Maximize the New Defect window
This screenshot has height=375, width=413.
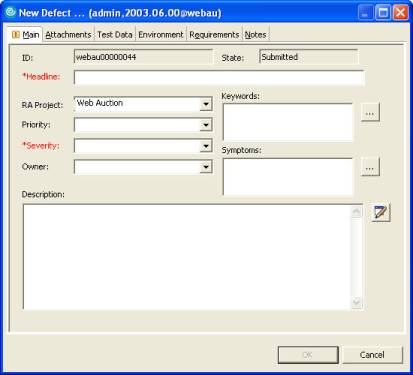pyautogui.click(x=383, y=13)
